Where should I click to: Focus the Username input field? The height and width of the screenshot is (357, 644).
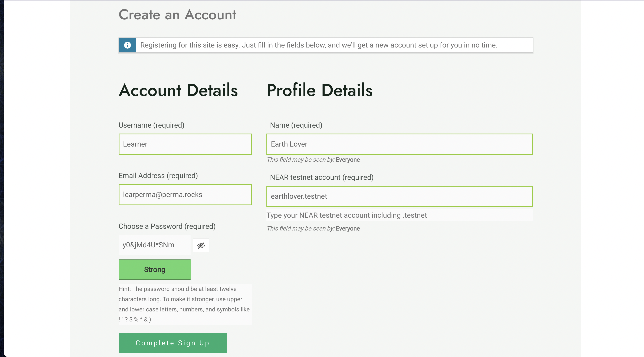(x=185, y=144)
